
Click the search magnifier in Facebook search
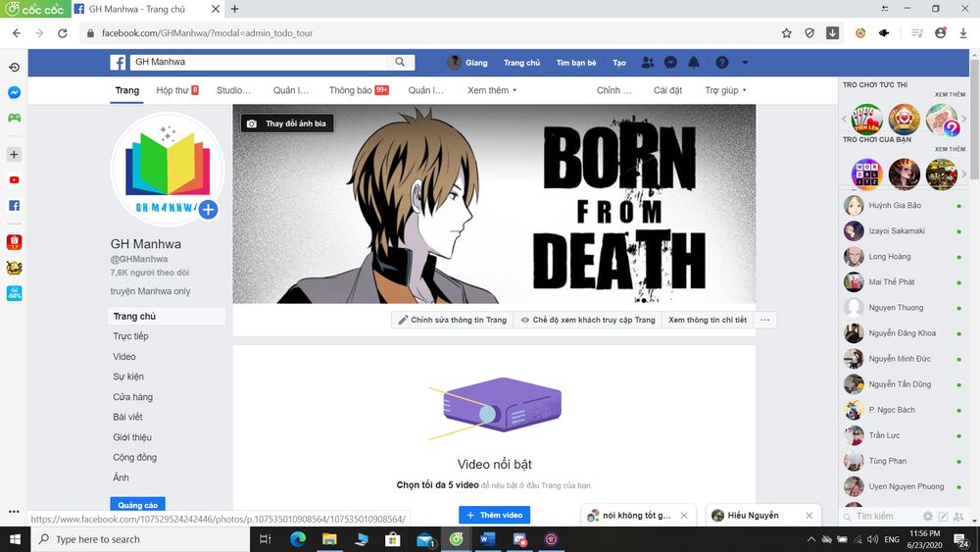(x=400, y=62)
